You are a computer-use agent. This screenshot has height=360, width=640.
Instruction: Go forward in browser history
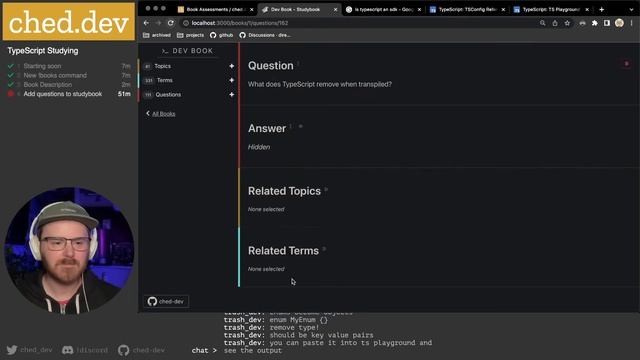coord(158,23)
